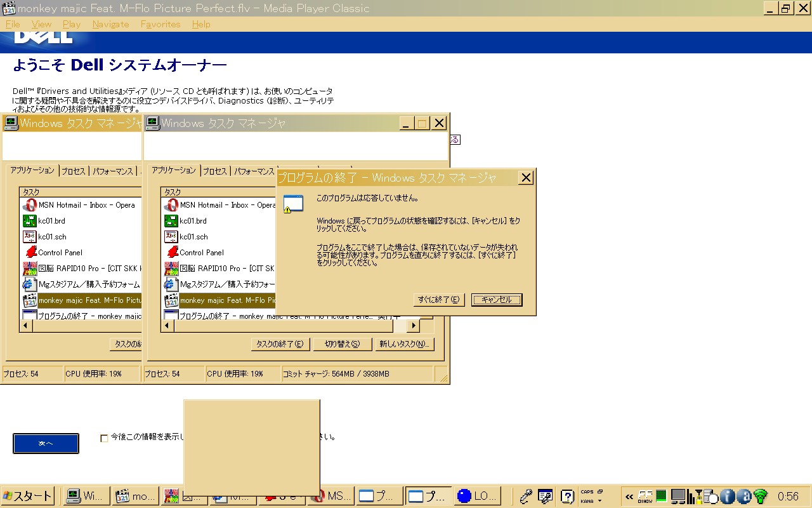Select 図脳 RAPID10 Pro icon in right task list
The image size is (812, 508).
(x=171, y=269)
